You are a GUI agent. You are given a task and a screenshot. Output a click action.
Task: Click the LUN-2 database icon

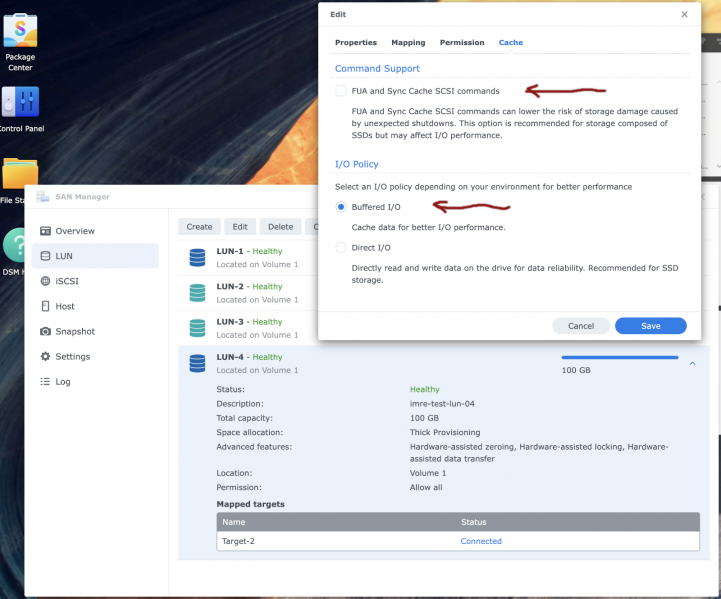(197, 293)
